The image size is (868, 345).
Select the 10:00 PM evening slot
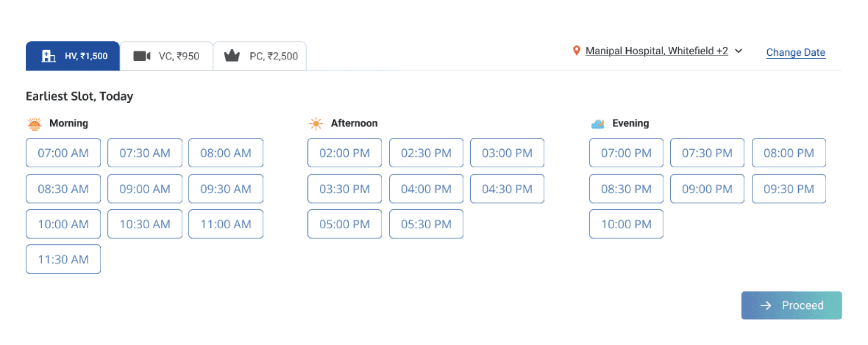tap(626, 224)
